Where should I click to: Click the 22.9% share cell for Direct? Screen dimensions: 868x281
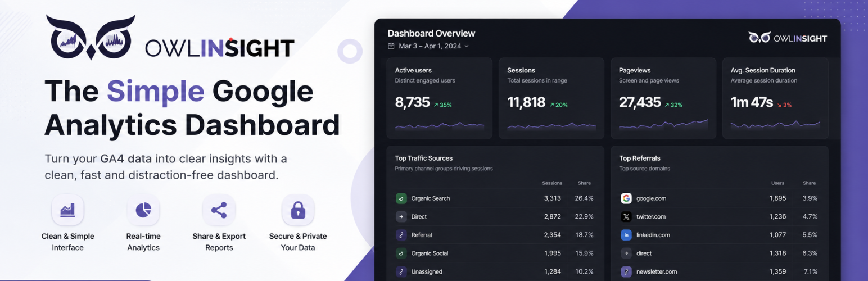point(584,217)
